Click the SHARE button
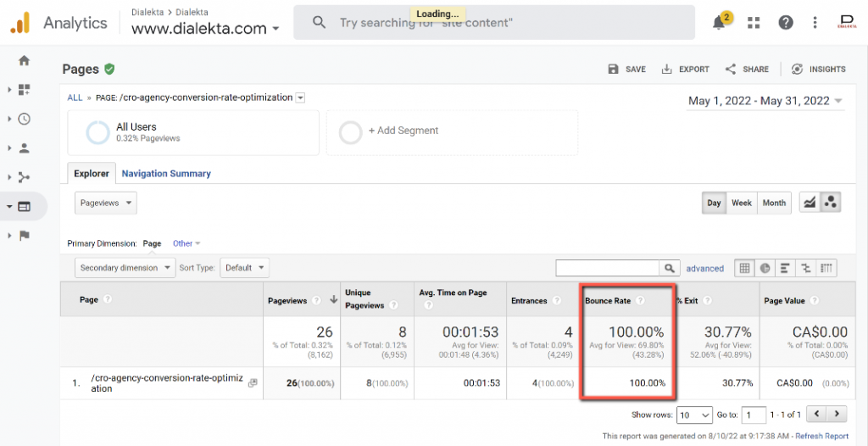Viewport: 868px width, 446px height. pos(747,70)
